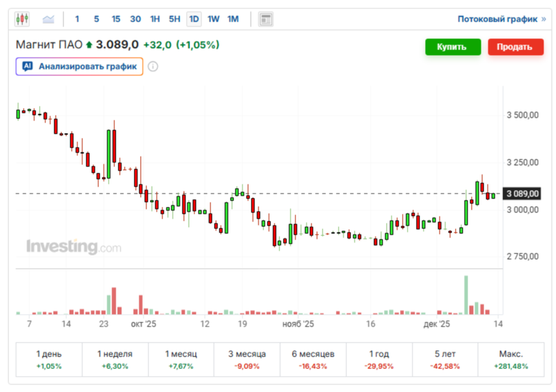The height and width of the screenshot is (392, 556).
Task: Switch to the 1M interval
Action: pyautogui.click(x=233, y=19)
